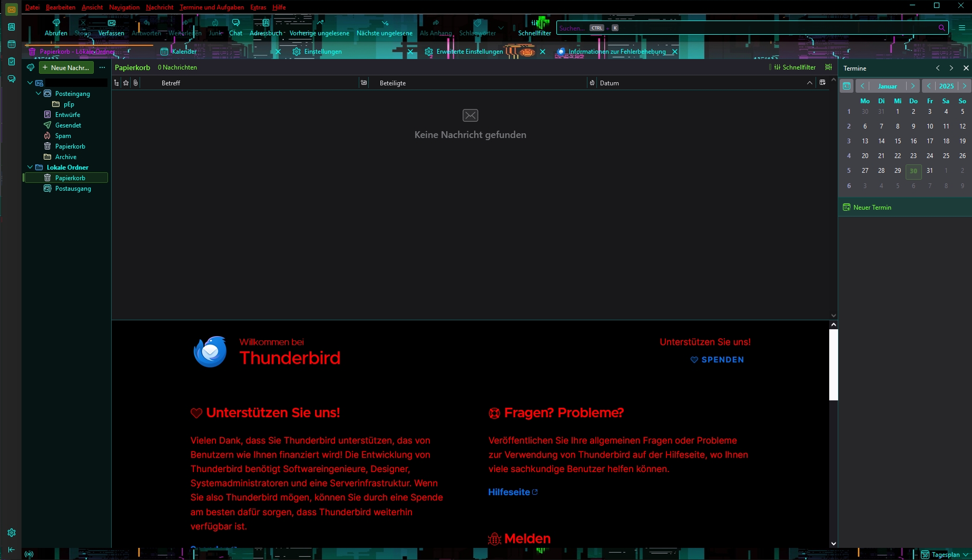The width and height of the screenshot is (972, 560).
Task: Open the Bearbeiten menu
Action: tap(61, 7)
